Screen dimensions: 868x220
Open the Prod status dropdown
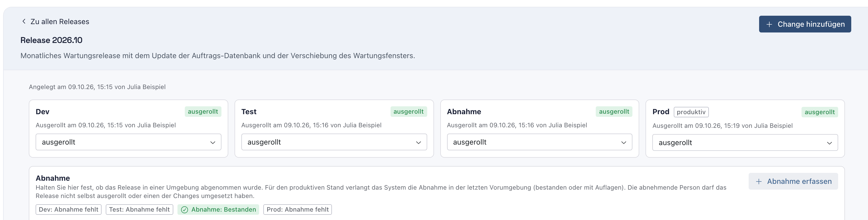pyautogui.click(x=745, y=142)
